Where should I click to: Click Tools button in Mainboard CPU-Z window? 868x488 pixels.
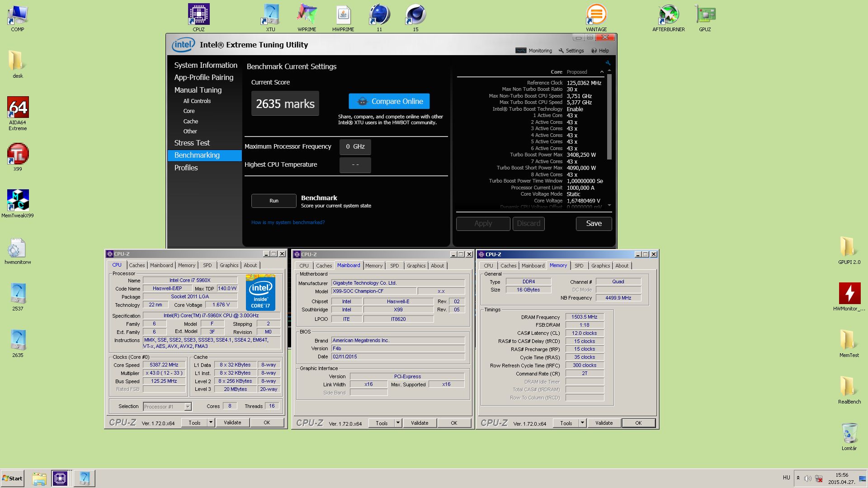[382, 423]
